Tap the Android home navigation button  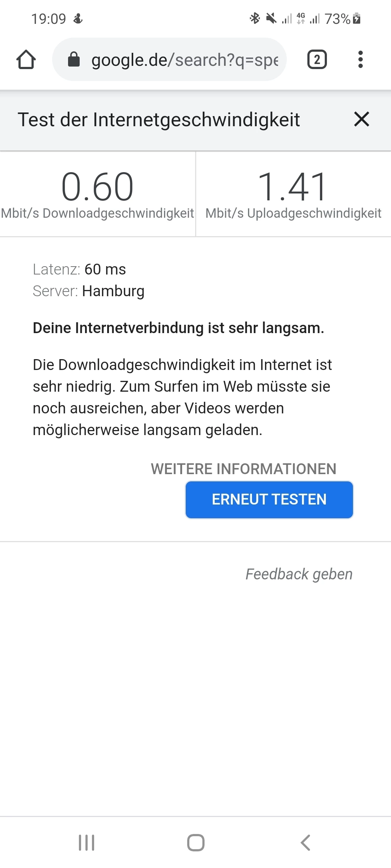coord(195,843)
